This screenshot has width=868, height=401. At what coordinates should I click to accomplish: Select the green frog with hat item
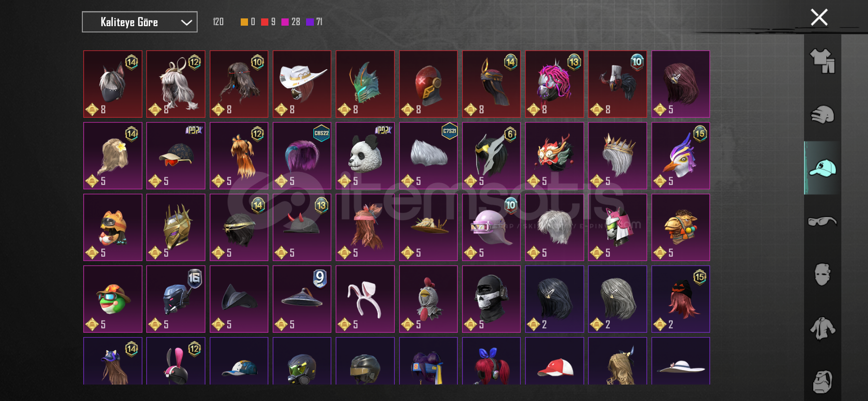coord(113,299)
